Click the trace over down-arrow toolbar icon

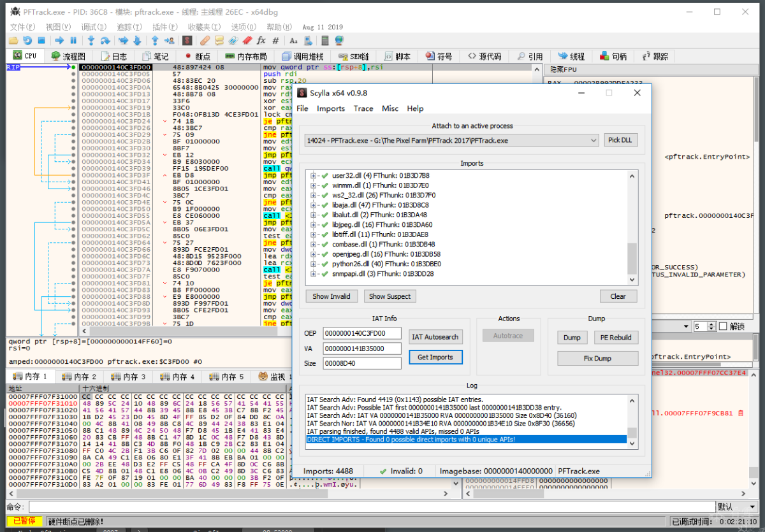coord(137,40)
